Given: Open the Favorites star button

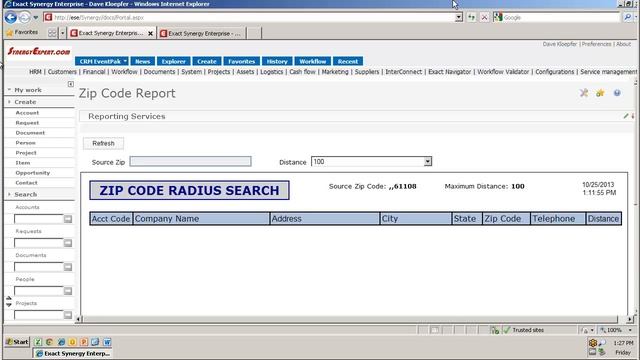Looking at the screenshot, I should tap(22, 32).
